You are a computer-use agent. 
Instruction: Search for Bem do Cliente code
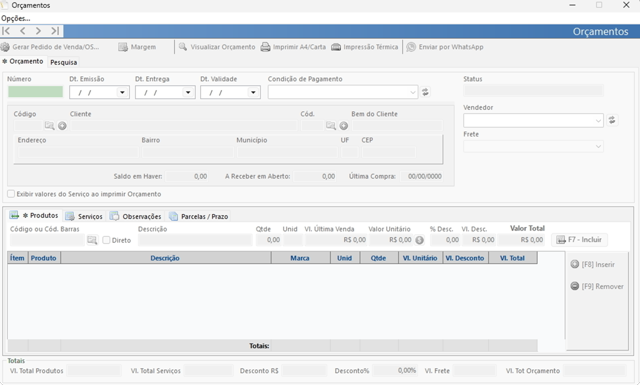point(331,126)
